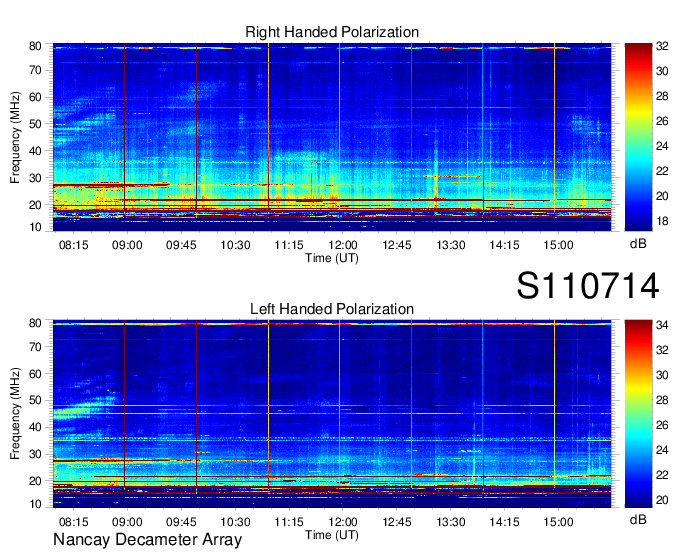Click 80 MHz tick on Right Handed frequency axis
The image size is (680, 552).
click(36, 46)
